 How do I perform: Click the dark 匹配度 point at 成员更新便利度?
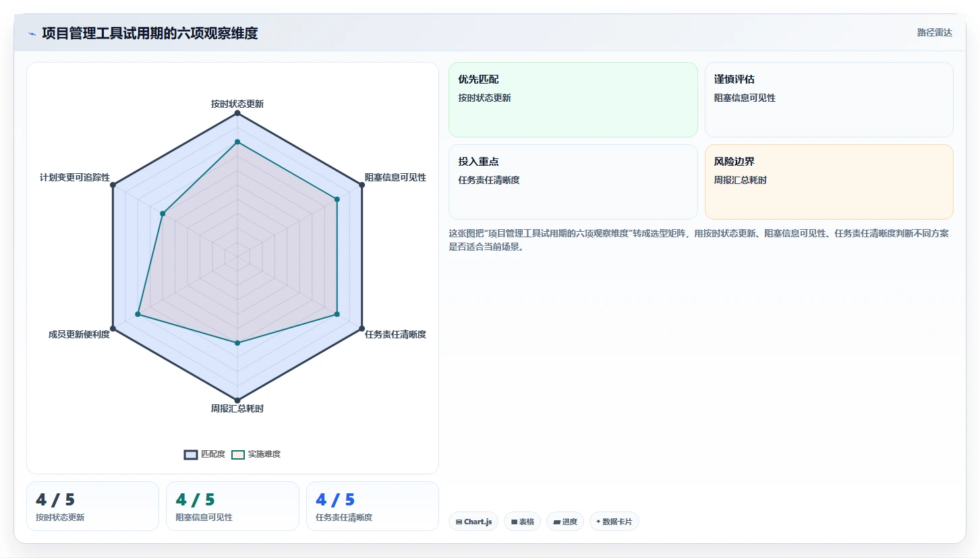pos(113,328)
